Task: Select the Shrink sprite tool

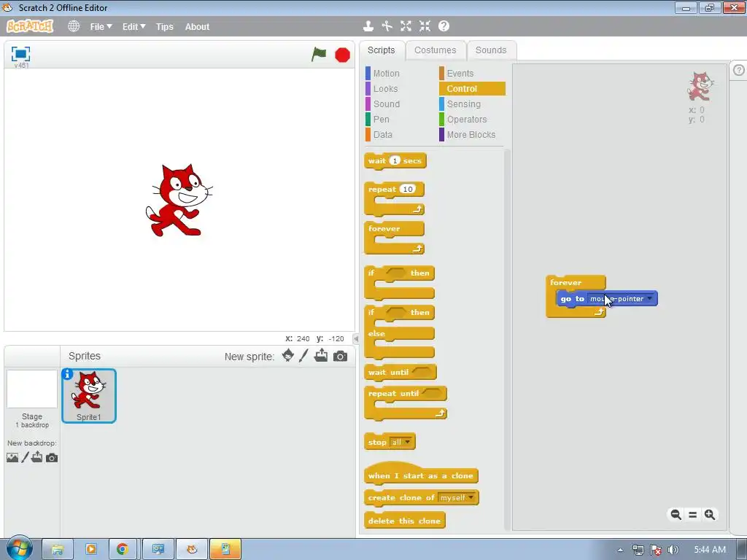Action: pyautogui.click(x=425, y=26)
